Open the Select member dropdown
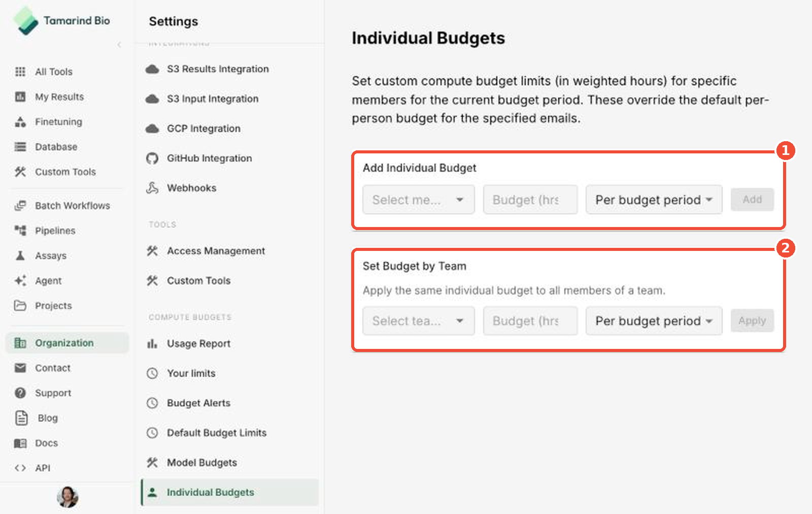The width and height of the screenshot is (812, 514). point(419,200)
